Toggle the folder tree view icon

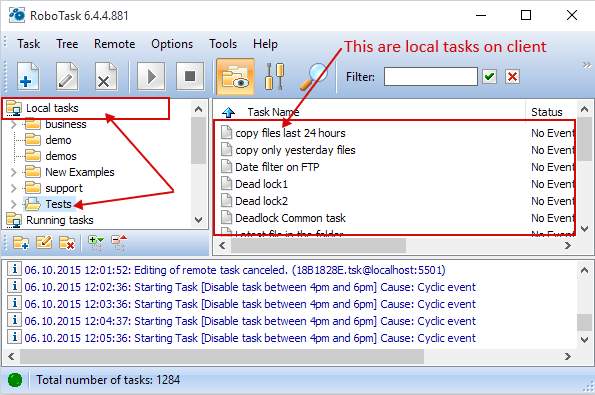point(235,76)
